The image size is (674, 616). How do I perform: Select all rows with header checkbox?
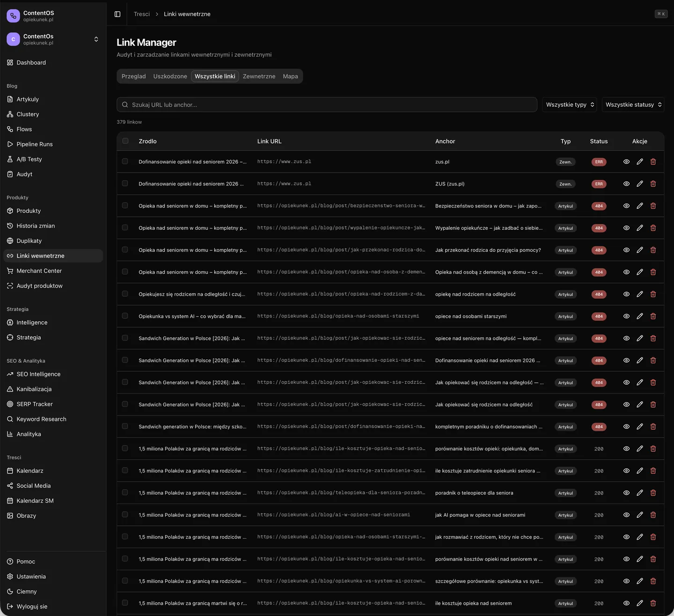125,141
